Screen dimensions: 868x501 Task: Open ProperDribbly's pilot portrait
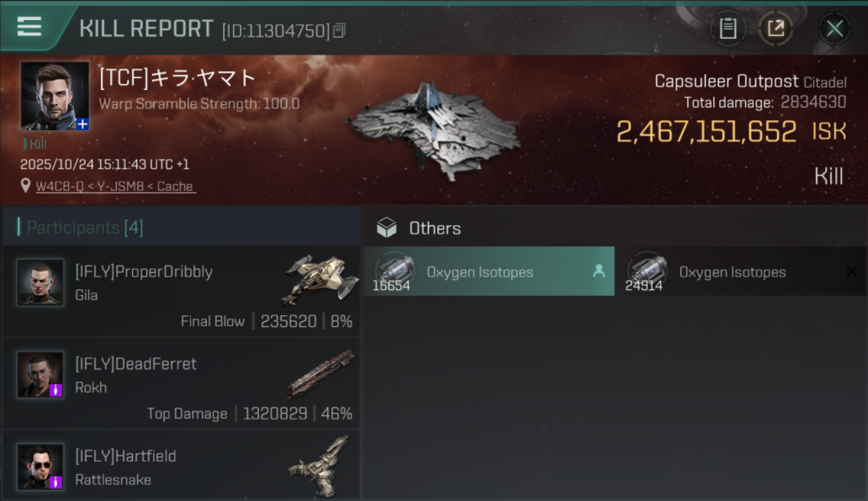[40, 283]
